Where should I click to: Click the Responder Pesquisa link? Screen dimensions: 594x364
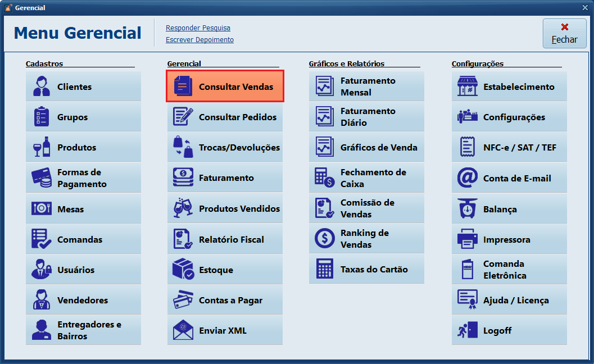coord(198,28)
